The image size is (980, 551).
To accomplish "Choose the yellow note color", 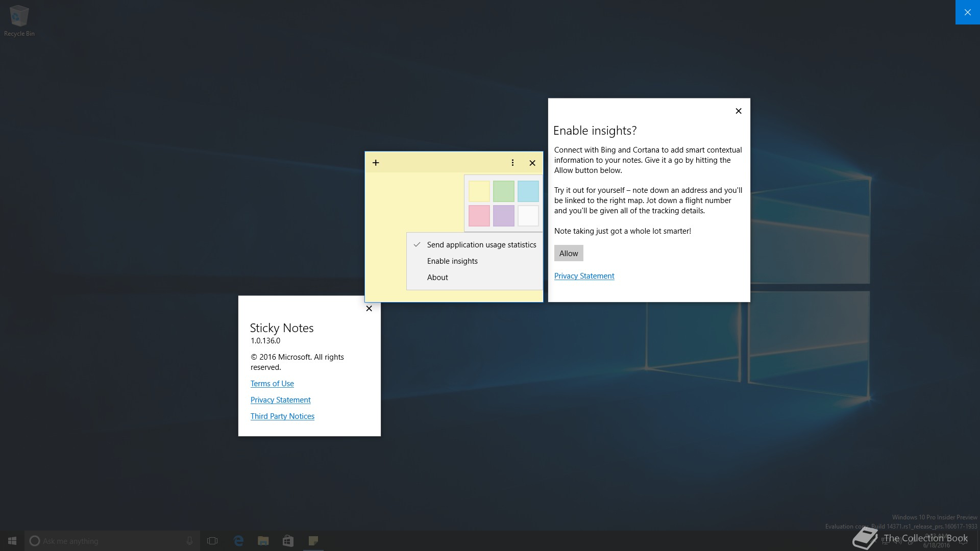I will point(479,191).
